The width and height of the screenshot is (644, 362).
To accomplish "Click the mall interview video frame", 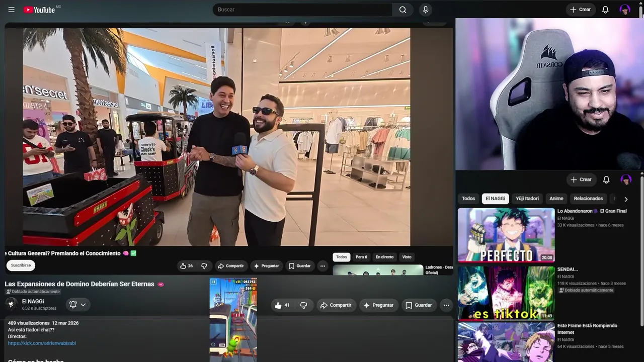I will (x=216, y=137).
